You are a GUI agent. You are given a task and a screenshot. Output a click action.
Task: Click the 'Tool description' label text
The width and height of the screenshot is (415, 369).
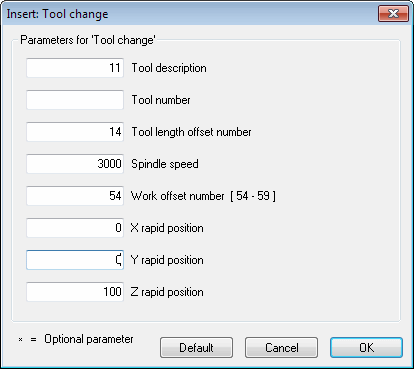[169, 68]
